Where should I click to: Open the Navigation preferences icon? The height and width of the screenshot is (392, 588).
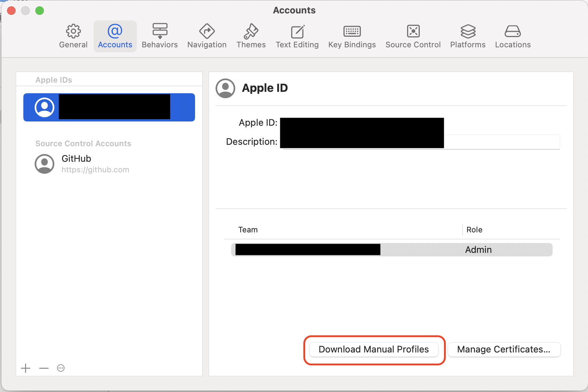pyautogui.click(x=207, y=31)
